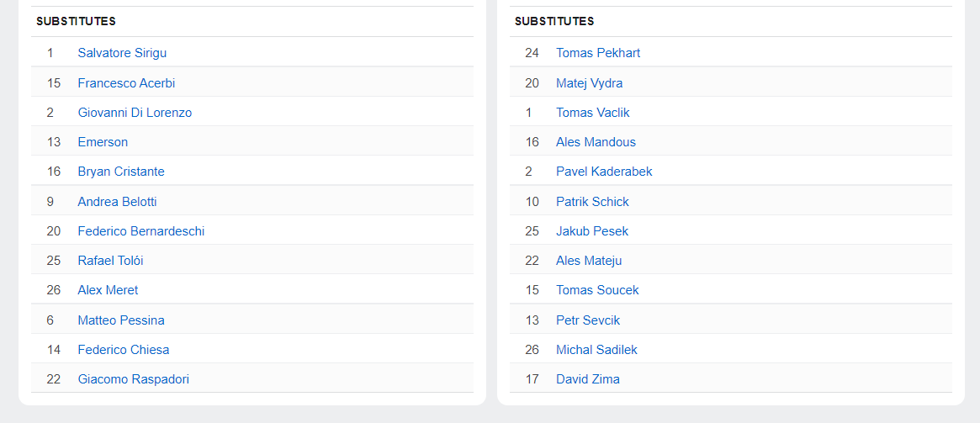Click the Francesco Acerbi link

[126, 83]
